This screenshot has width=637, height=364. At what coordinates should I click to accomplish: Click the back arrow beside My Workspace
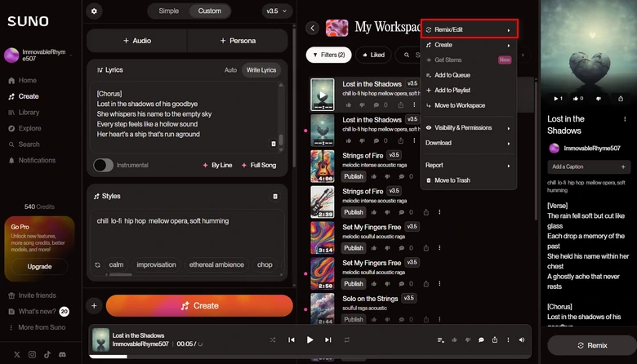point(313,28)
